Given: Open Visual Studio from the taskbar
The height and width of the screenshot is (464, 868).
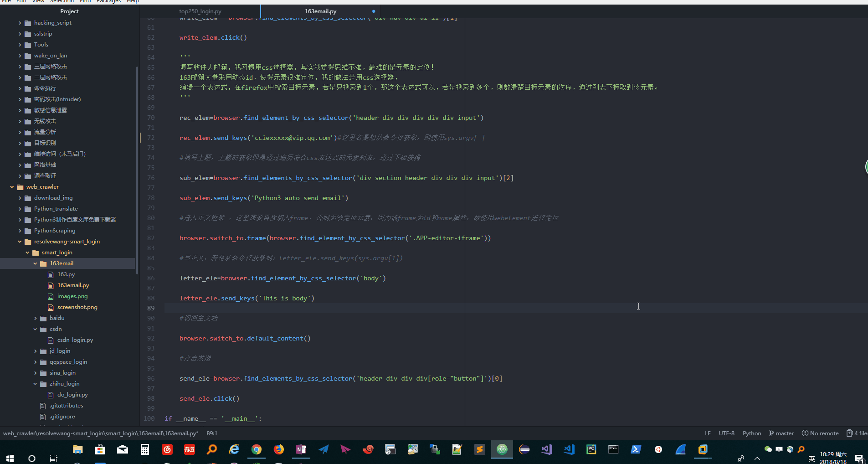Looking at the screenshot, I should (547, 450).
